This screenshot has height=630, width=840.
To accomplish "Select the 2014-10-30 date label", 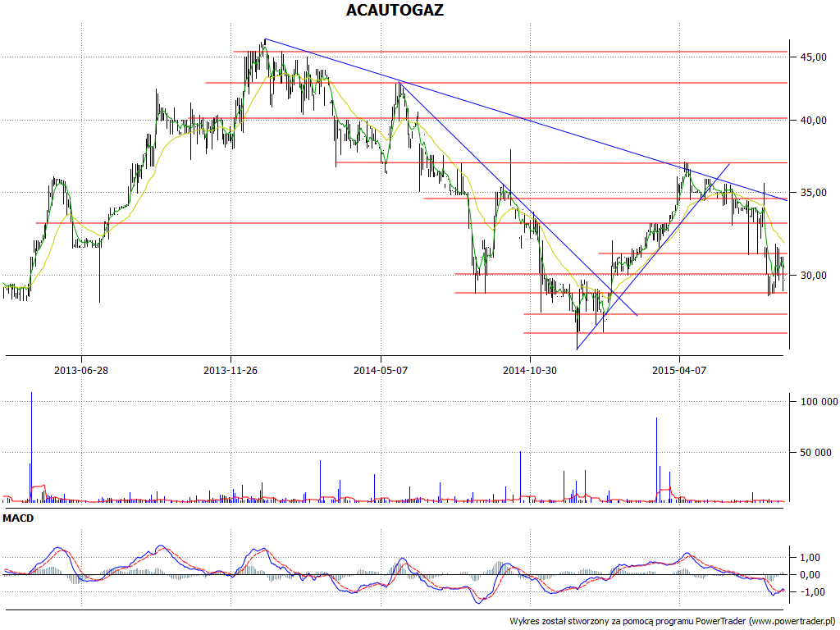I will [530, 370].
